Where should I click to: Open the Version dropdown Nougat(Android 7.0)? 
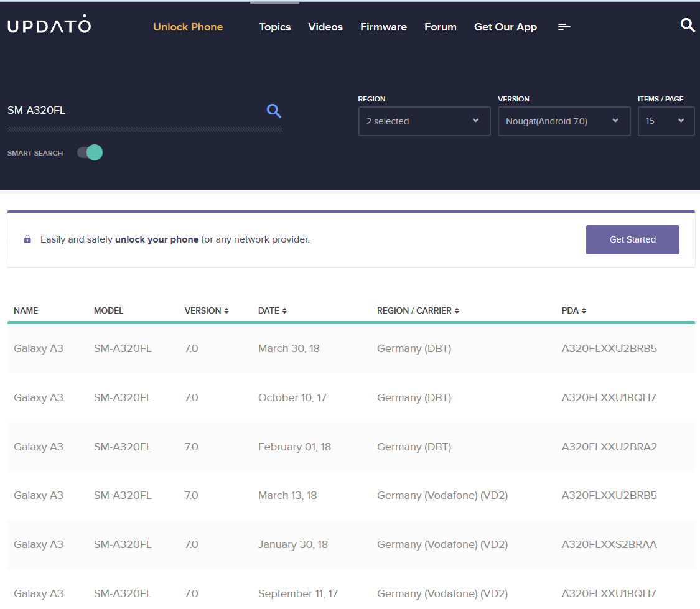pyautogui.click(x=564, y=121)
